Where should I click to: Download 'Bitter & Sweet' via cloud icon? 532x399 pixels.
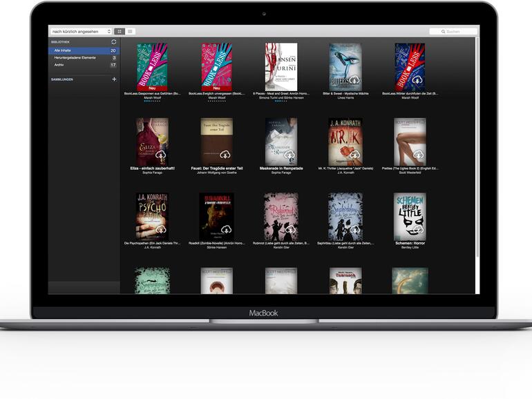point(354,79)
